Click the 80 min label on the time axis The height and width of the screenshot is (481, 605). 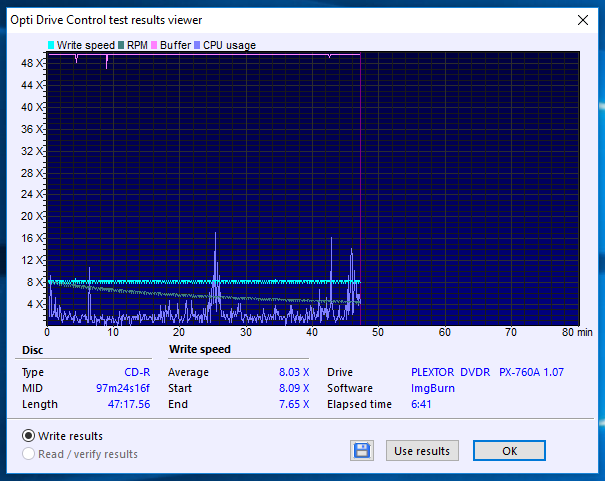click(577, 332)
